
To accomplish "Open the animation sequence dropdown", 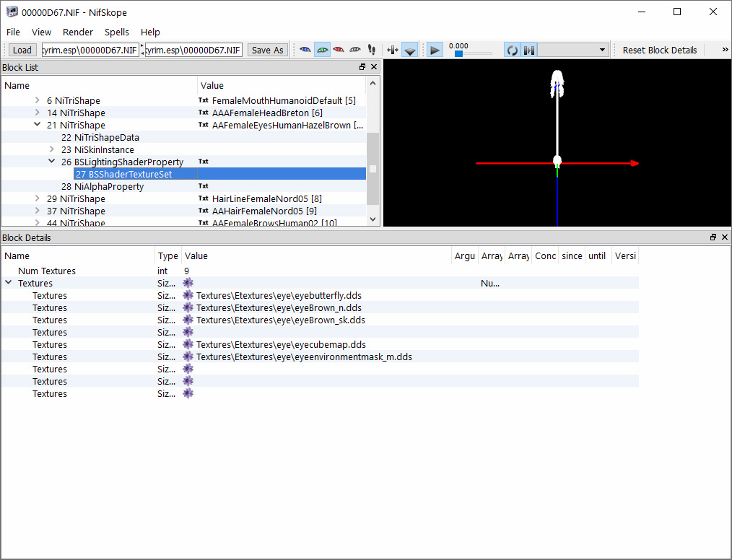I will click(x=573, y=50).
